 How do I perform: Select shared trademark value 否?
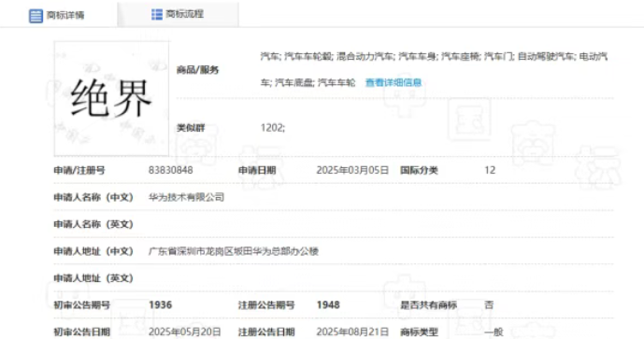489,305
